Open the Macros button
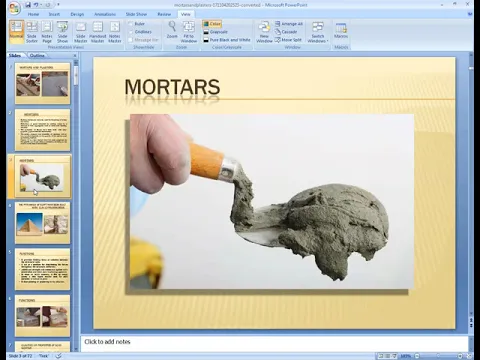480x360 pixels. click(x=341, y=31)
